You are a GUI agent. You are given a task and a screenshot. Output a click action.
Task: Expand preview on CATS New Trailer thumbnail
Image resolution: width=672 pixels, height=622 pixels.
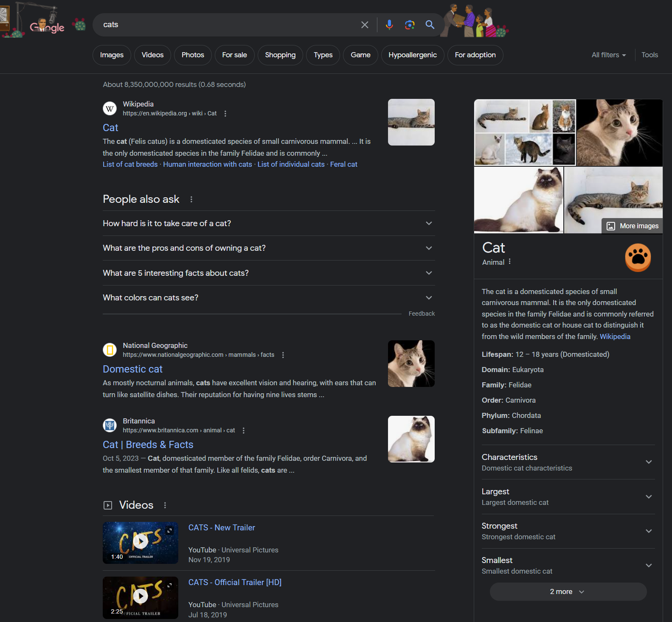click(x=170, y=530)
